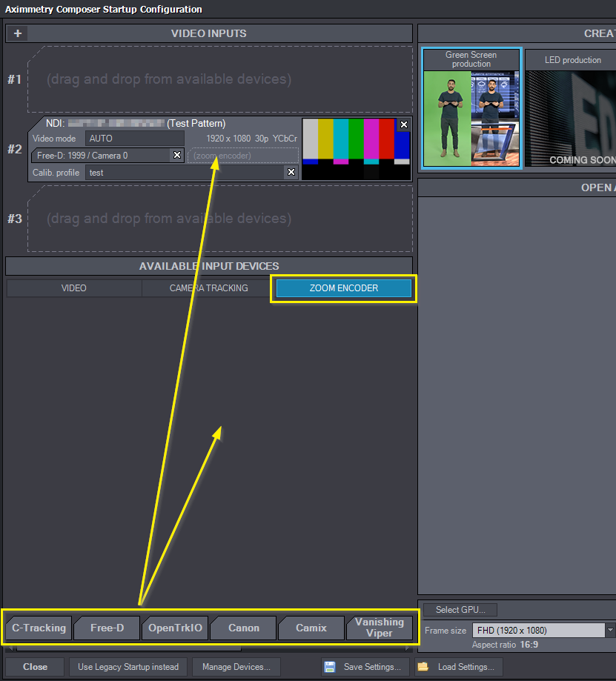616x681 pixels.
Task: Select the Vanishing Viper device
Action: pos(380,628)
